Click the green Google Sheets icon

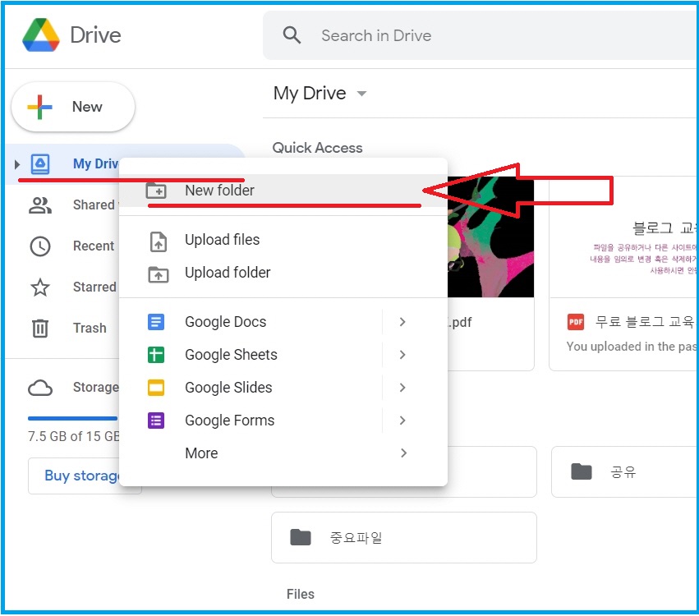click(156, 355)
